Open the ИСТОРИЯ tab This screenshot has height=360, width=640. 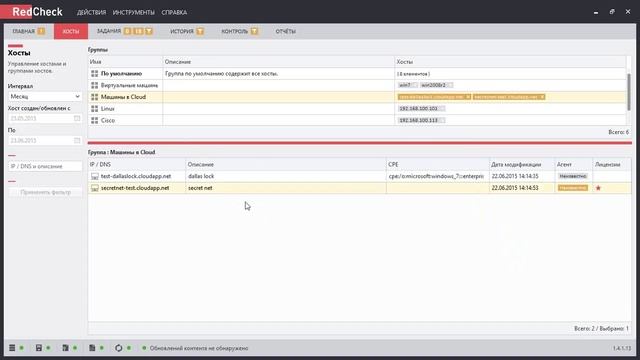click(x=182, y=31)
